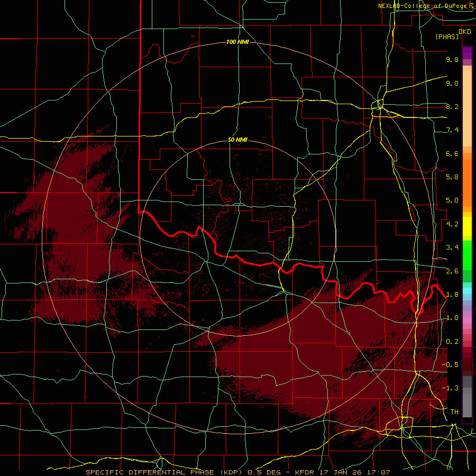The width and height of the screenshot is (476, 476).
Task: Click the 3.4 scale value
Action: click(452, 248)
